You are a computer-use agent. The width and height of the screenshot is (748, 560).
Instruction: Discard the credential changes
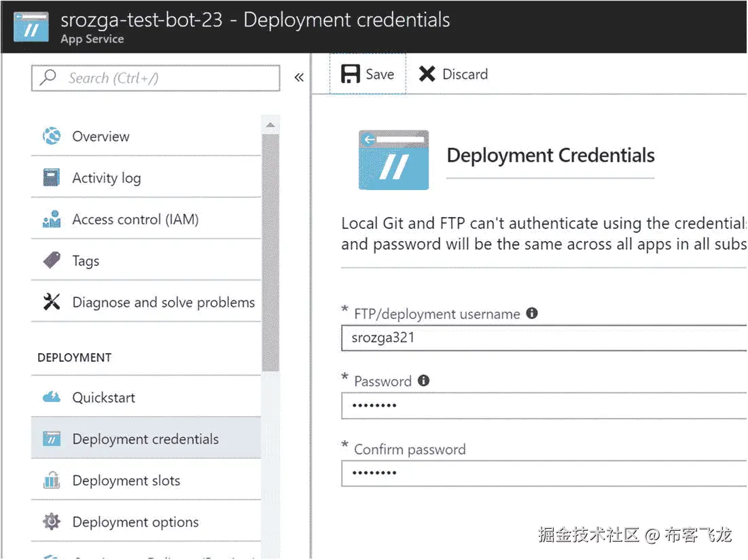(x=454, y=74)
